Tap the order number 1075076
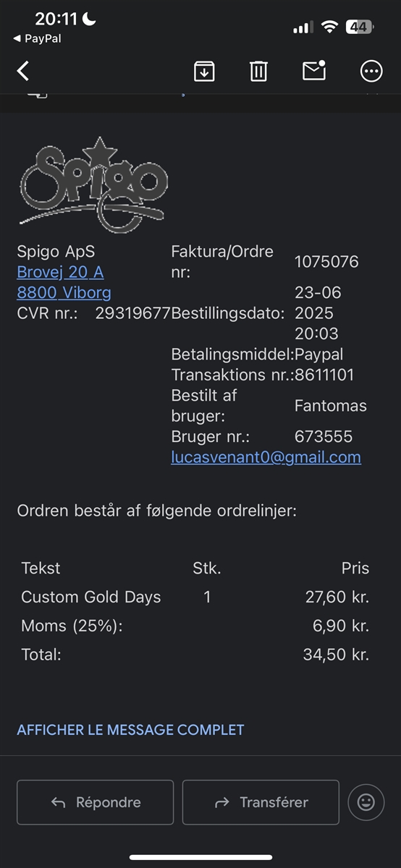The height and width of the screenshot is (868, 401). pyautogui.click(x=326, y=262)
